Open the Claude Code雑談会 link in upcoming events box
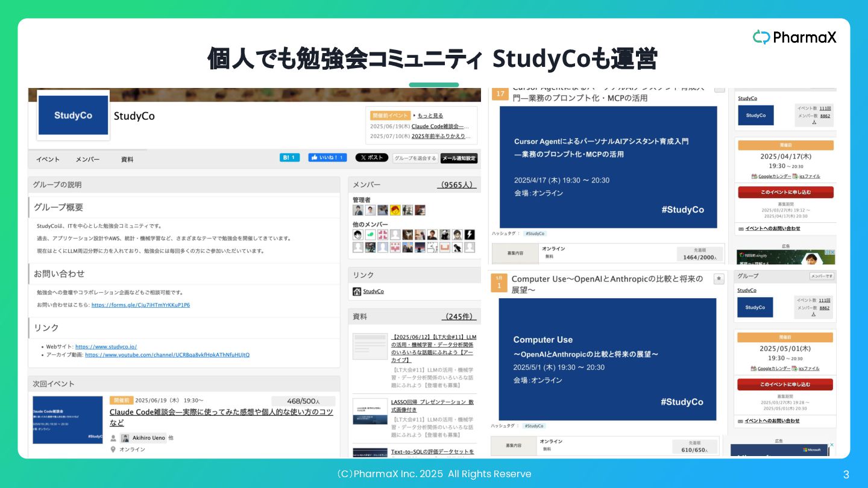The height and width of the screenshot is (488, 868). [439, 126]
